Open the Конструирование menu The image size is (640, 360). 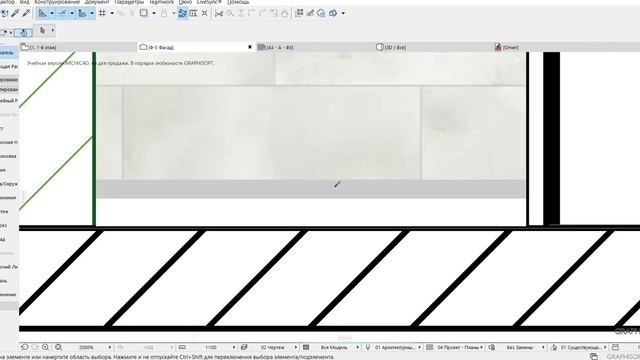tap(57, 2)
